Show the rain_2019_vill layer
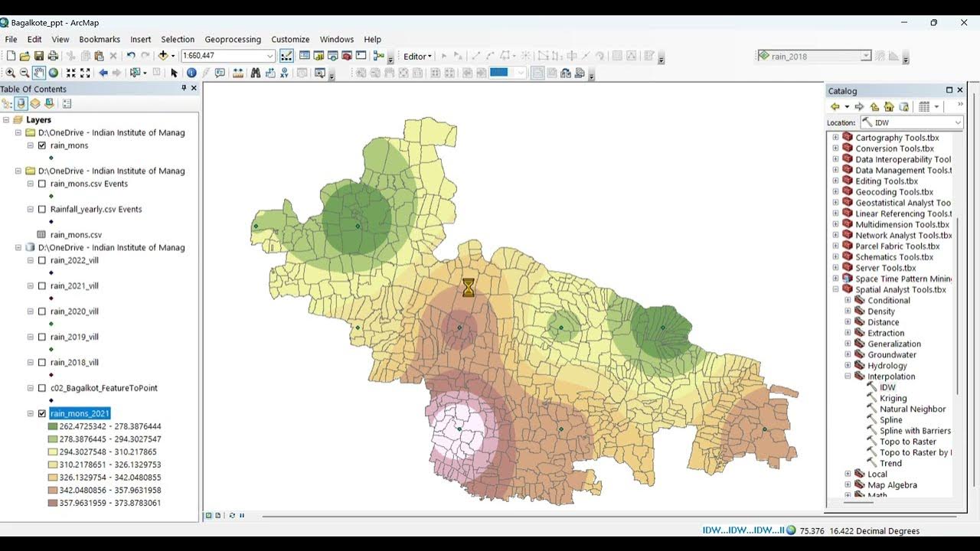980x551 pixels. [x=42, y=337]
